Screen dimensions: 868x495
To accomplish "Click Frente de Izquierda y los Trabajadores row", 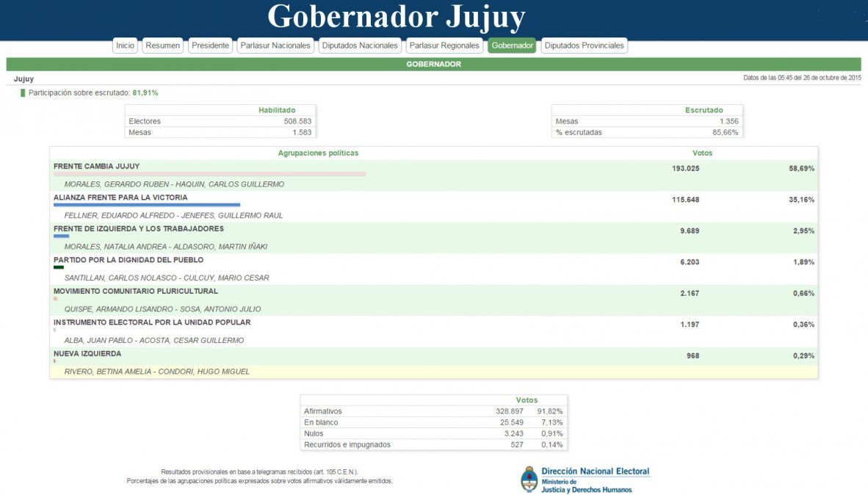I will pos(139,228).
